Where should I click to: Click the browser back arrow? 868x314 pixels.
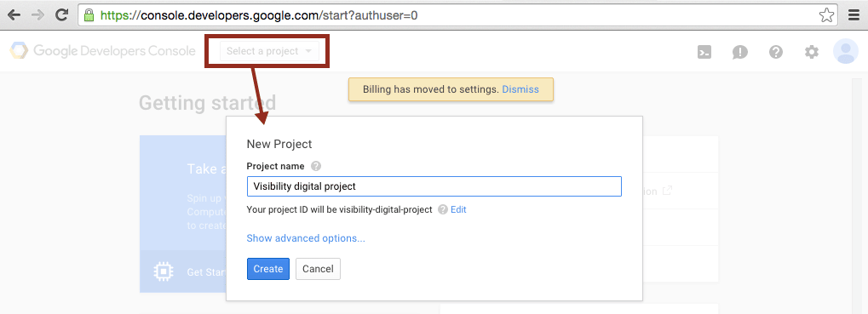[x=14, y=15]
